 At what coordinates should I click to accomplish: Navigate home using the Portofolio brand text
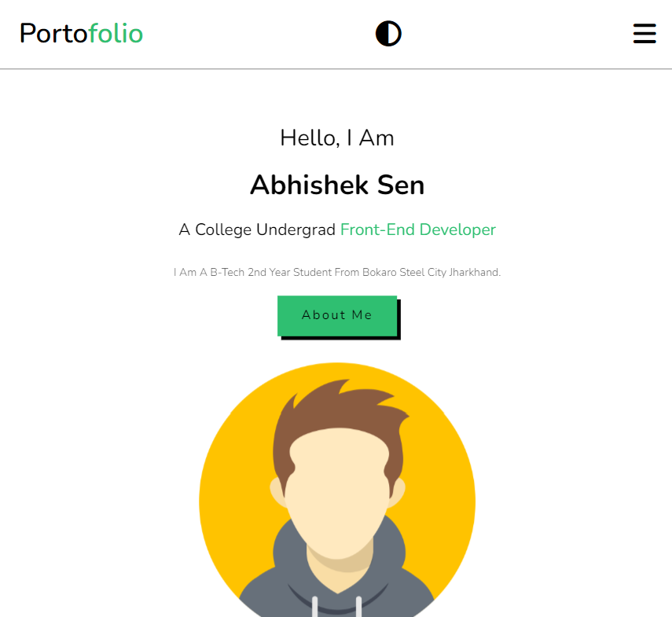81,34
